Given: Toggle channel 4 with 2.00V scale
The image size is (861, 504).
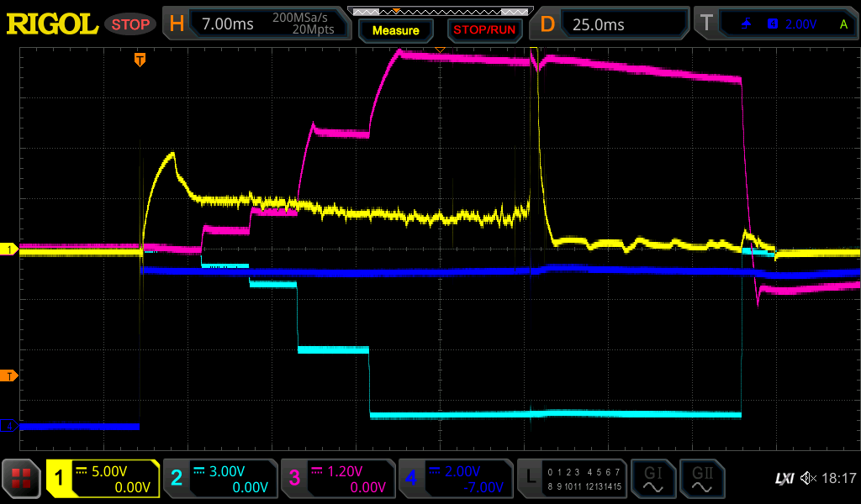Looking at the screenshot, I should pos(455,479).
